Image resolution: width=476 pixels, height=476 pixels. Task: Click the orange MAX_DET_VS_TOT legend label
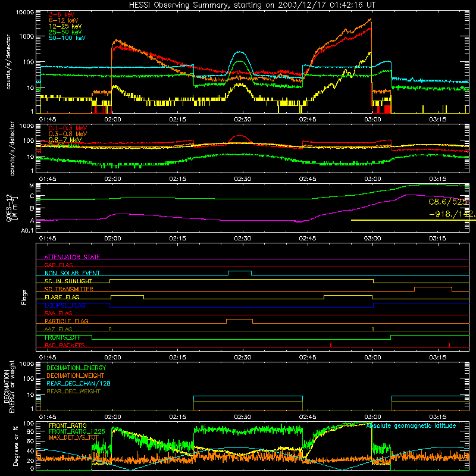(74, 437)
